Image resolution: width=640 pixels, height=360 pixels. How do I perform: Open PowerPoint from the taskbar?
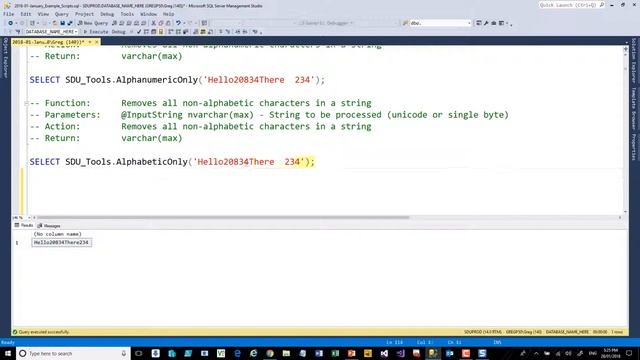coord(351,353)
